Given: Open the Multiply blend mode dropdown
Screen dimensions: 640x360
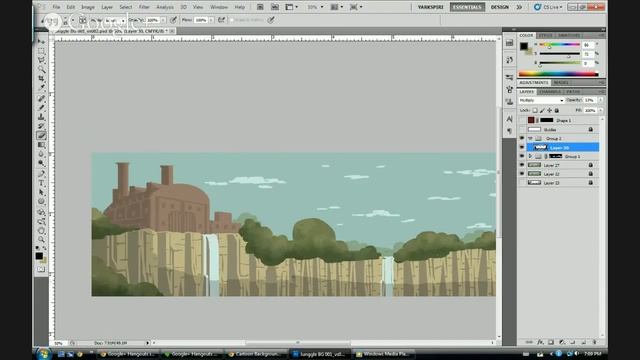Looking at the screenshot, I should (x=541, y=100).
